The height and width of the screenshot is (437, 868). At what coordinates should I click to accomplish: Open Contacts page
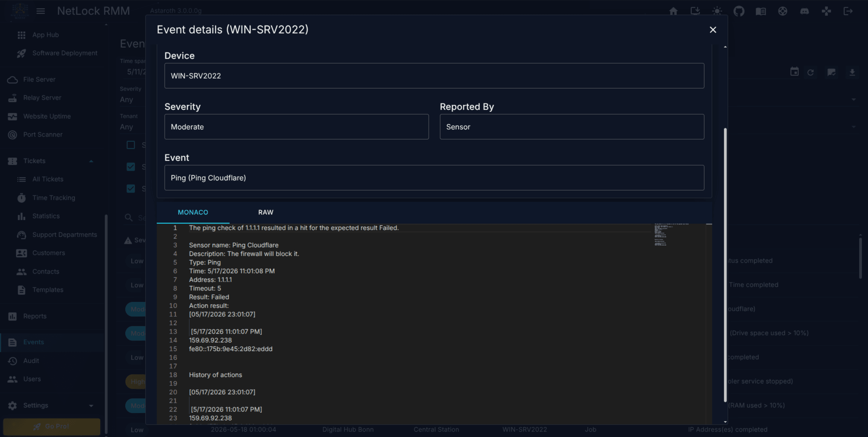pos(46,271)
